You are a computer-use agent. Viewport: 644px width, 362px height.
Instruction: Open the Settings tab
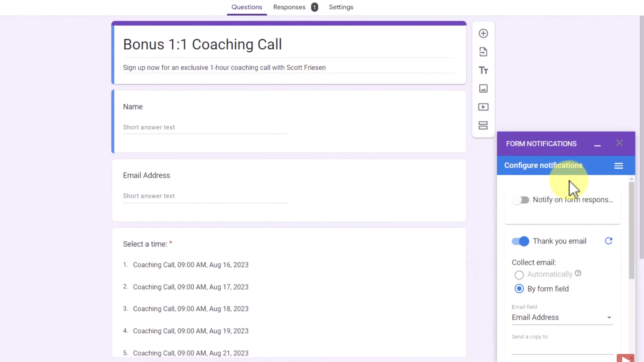341,7
